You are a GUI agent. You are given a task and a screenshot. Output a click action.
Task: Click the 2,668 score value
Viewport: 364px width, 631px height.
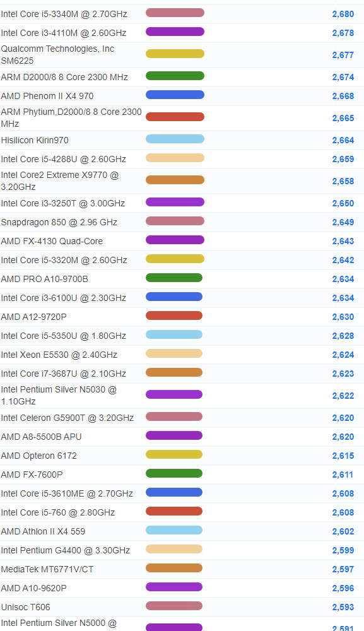pyautogui.click(x=343, y=96)
